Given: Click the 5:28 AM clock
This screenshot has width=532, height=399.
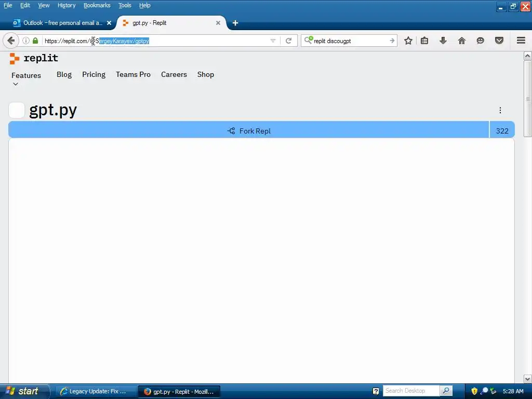Looking at the screenshot, I should click(x=513, y=391).
